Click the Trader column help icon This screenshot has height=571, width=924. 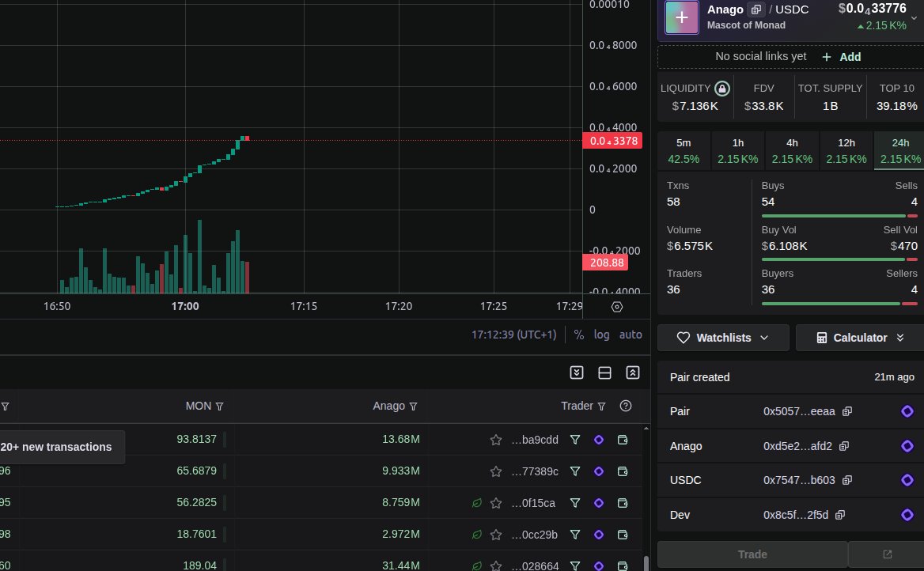[x=625, y=406]
